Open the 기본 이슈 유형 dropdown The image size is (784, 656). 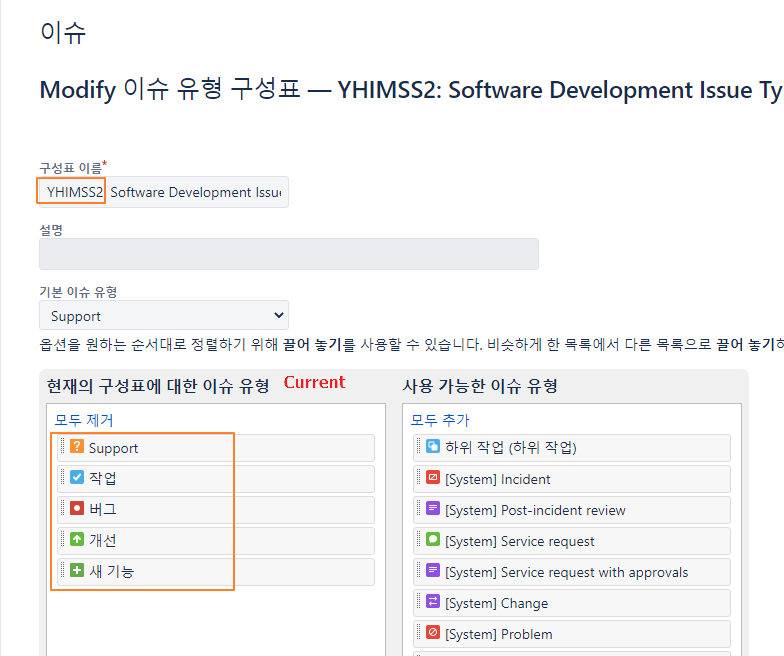coord(164,316)
